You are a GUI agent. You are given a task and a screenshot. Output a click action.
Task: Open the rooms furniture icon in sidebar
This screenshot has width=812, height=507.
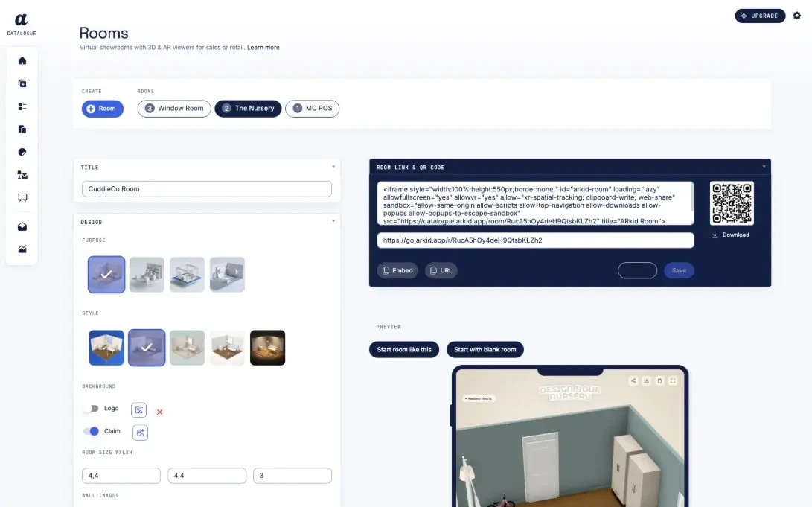coord(22,174)
